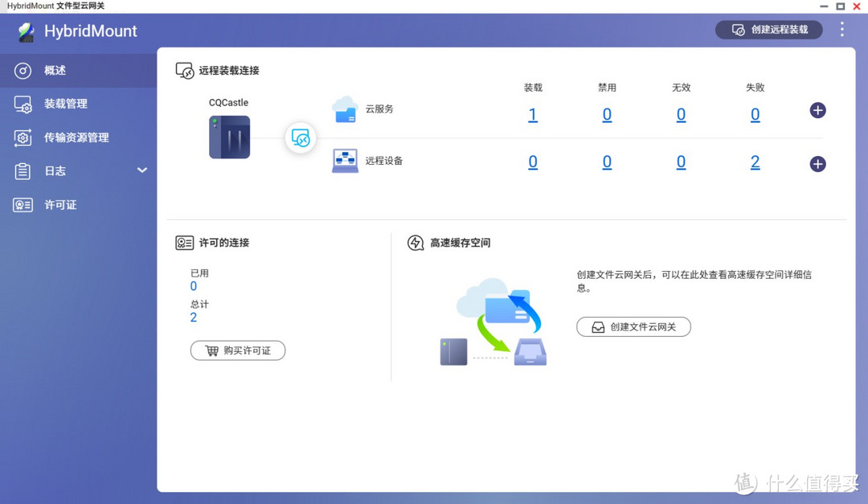868x504 pixels.
Task: Click the 已用 value 0
Action: tap(193, 286)
